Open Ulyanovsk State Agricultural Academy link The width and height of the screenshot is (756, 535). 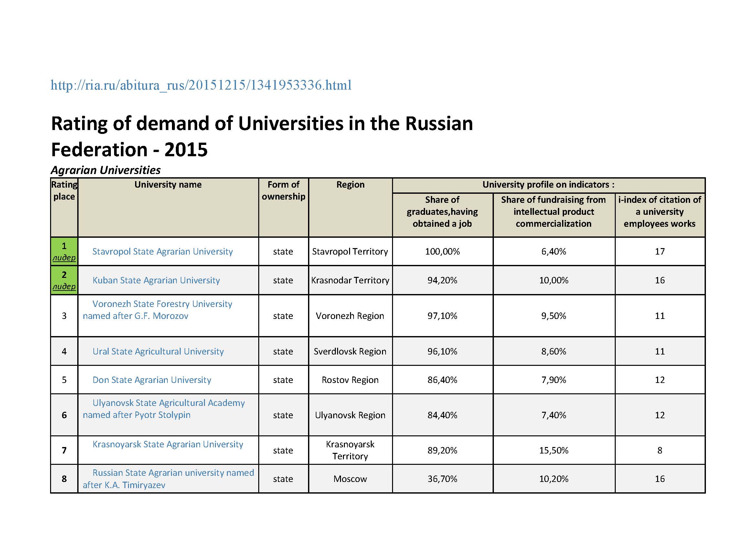[164, 409]
